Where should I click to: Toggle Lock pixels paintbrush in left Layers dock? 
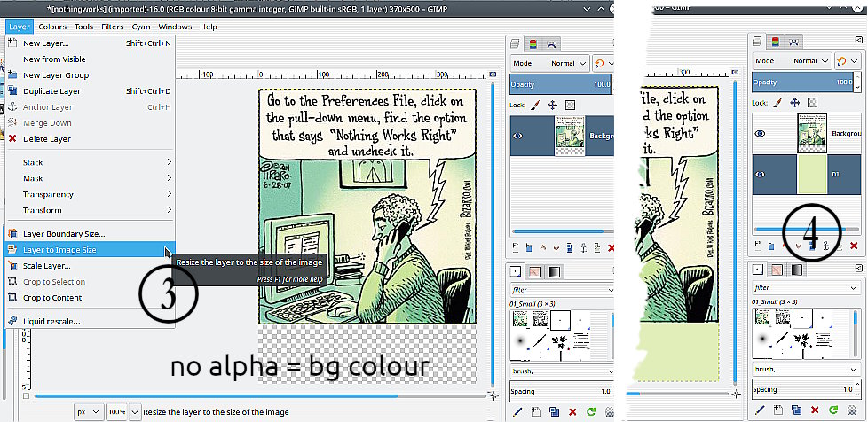535,105
